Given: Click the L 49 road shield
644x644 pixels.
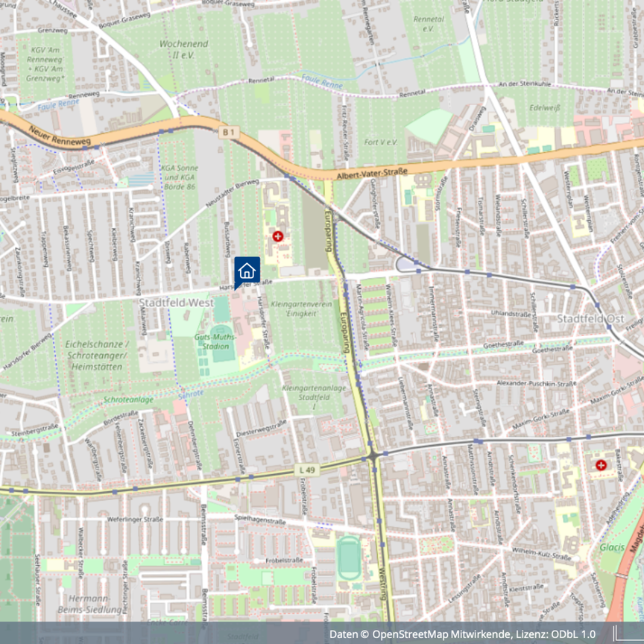Looking at the screenshot, I should 307,470.
